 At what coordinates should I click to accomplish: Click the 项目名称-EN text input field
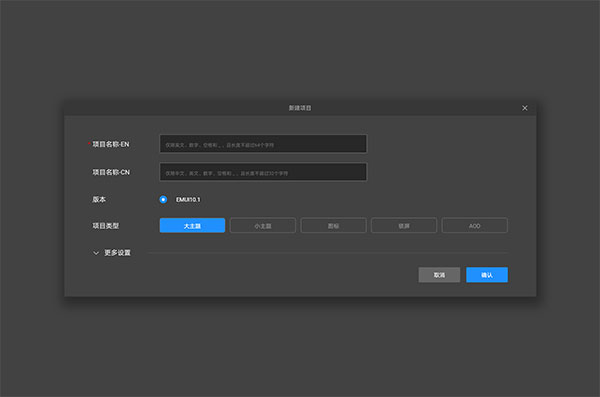click(x=263, y=144)
